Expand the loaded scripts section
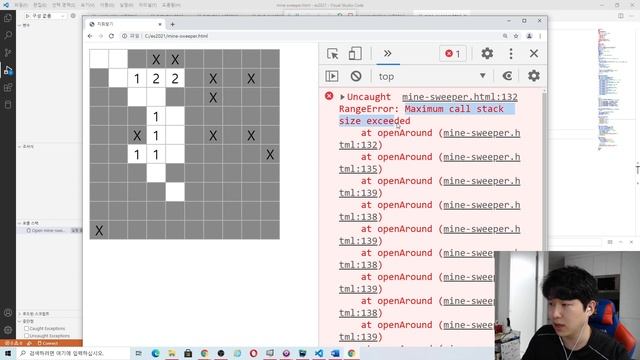The image size is (640, 360). (49, 314)
